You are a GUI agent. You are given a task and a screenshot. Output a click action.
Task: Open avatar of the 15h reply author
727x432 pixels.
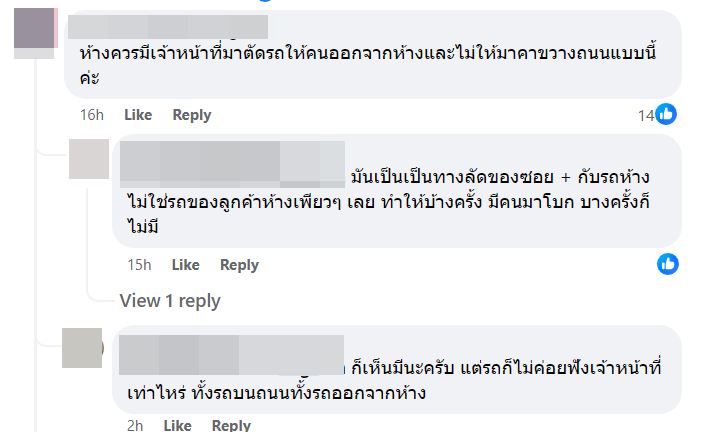click(88, 159)
